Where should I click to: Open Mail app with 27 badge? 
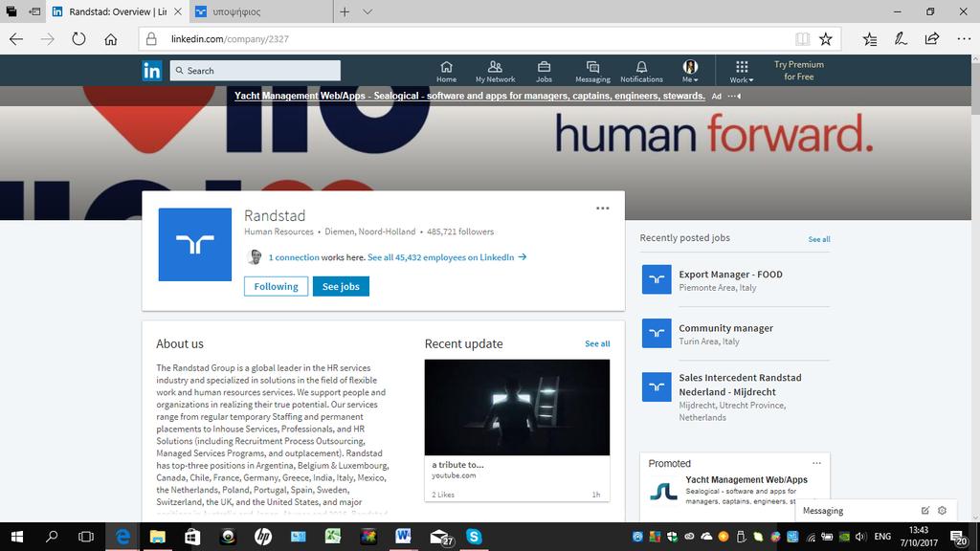pos(440,538)
